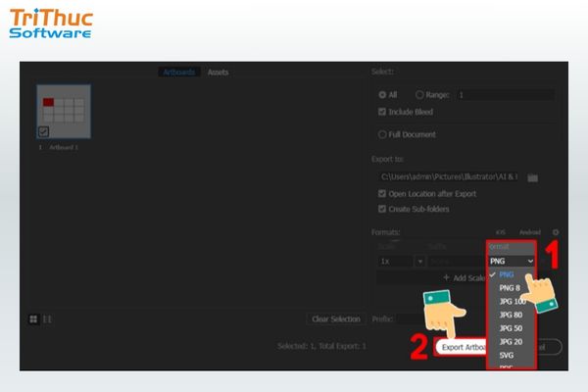
Task: Apply the iOS format preset
Action: pyautogui.click(x=500, y=232)
